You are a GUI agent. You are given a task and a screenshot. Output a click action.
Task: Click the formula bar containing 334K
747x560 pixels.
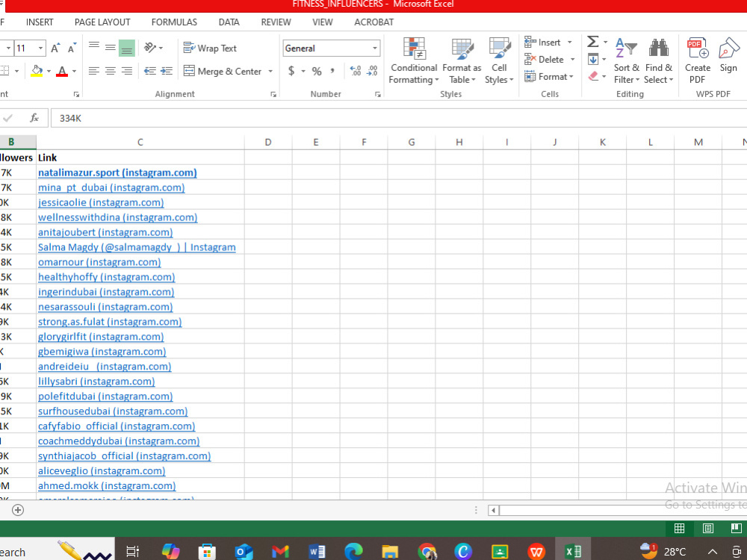pyautogui.click(x=398, y=118)
